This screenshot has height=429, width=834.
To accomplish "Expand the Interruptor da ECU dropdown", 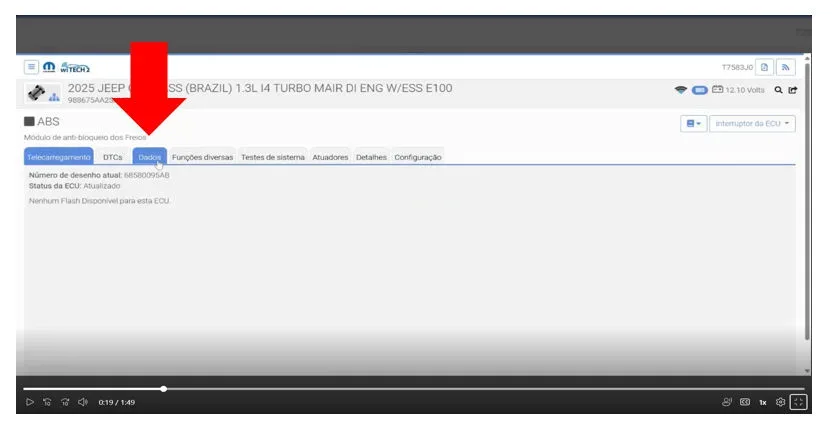I will (752, 123).
